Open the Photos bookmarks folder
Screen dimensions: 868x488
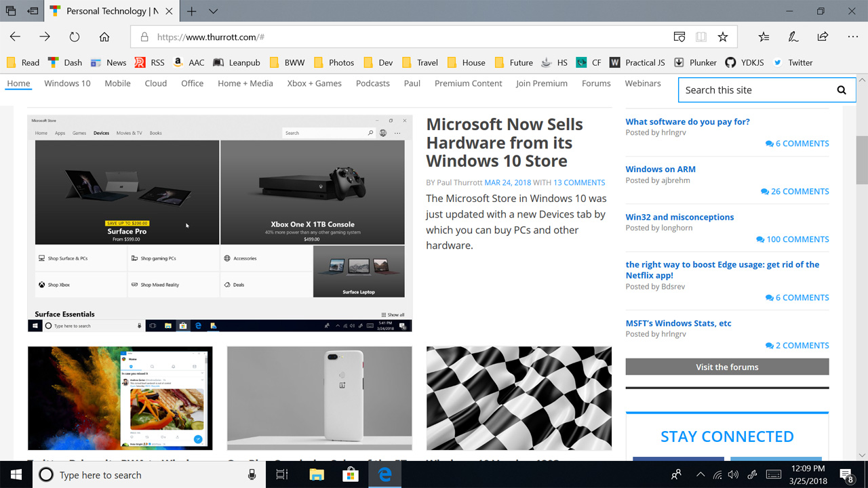pos(334,62)
